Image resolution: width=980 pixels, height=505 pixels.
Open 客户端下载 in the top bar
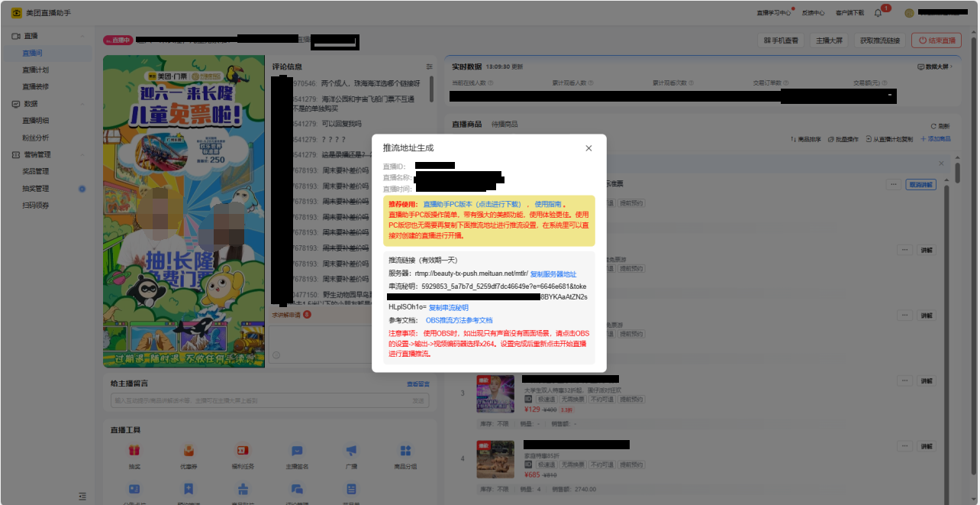click(x=849, y=13)
